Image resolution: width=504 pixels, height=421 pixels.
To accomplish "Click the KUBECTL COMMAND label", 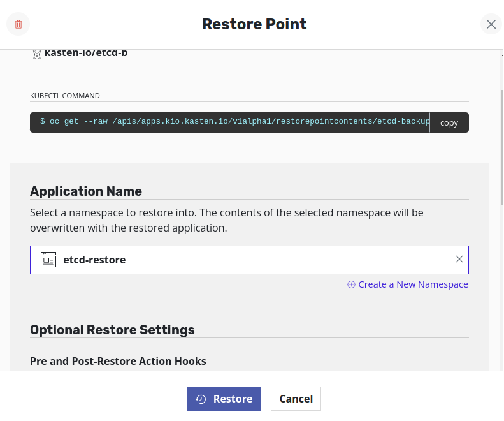I will click(65, 96).
